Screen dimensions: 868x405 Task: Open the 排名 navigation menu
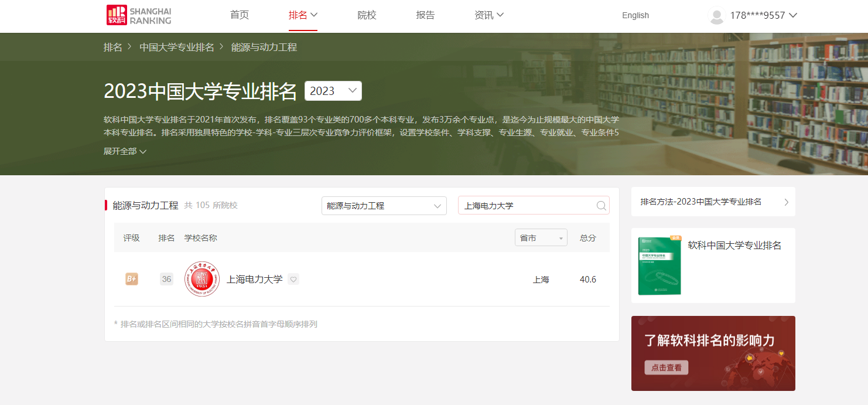coord(303,15)
